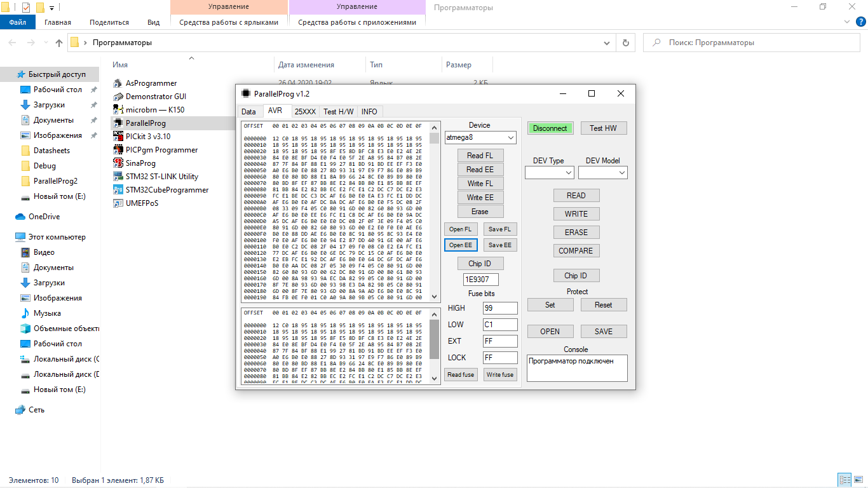The height and width of the screenshot is (488, 868).
Task: Expand the address bar history dropdown
Action: click(606, 43)
